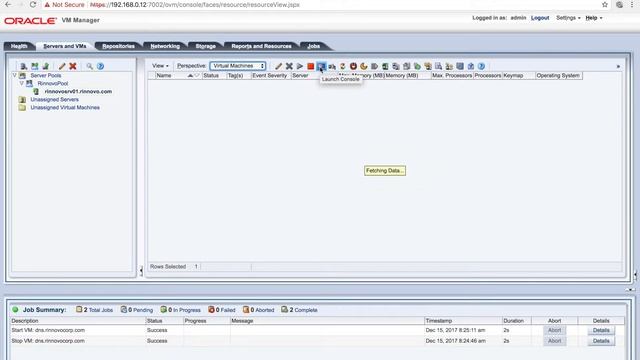Click the Logout link
The height and width of the screenshot is (360, 640).
tap(540, 18)
